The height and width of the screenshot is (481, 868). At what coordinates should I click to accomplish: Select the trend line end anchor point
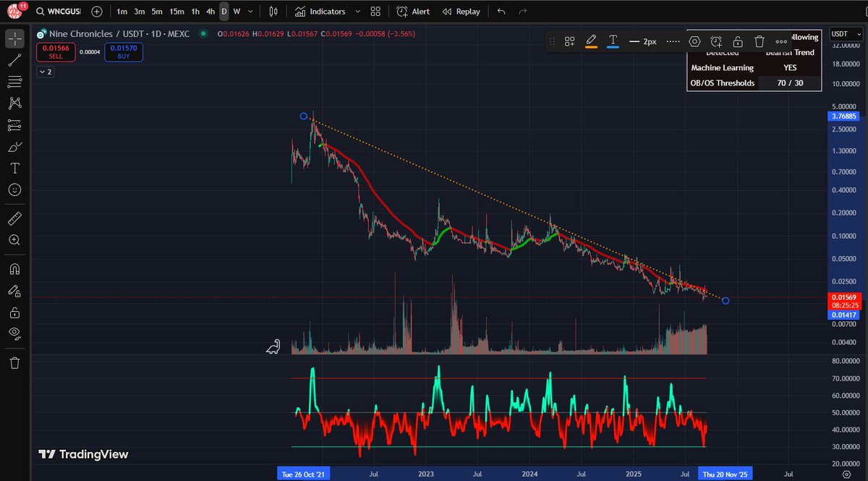(x=726, y=300)
